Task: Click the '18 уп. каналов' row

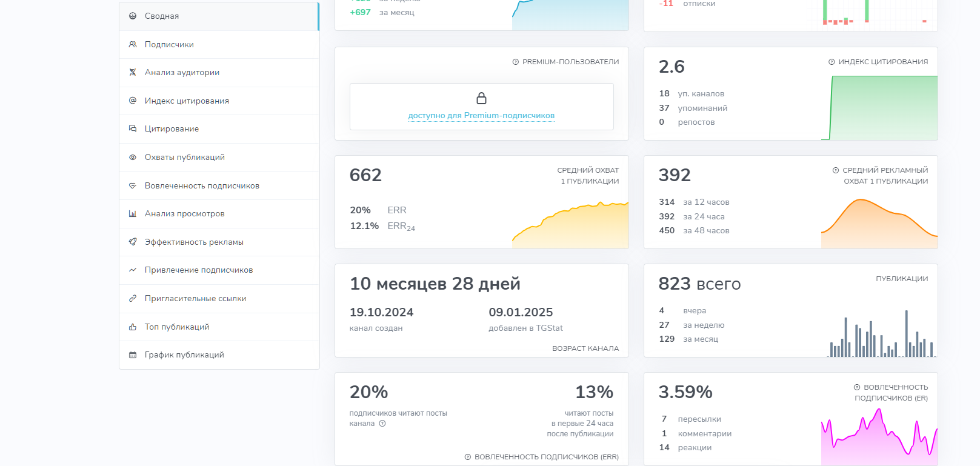Action: [692, 94]
